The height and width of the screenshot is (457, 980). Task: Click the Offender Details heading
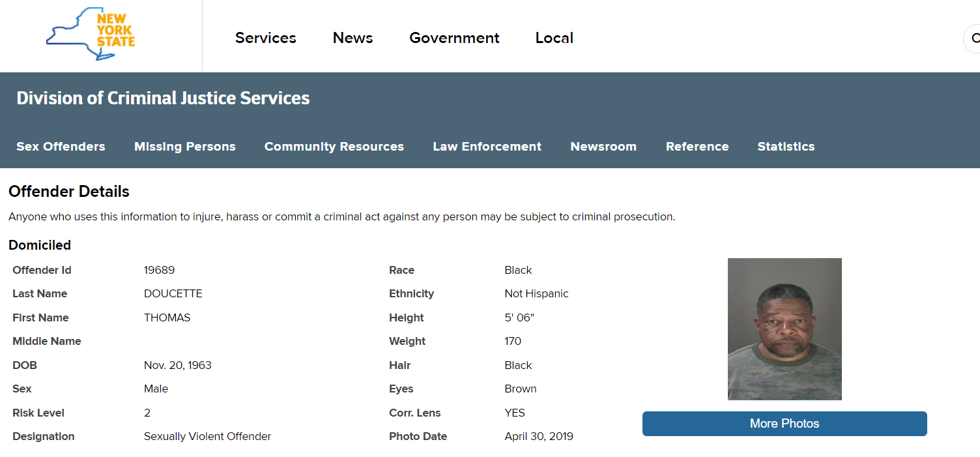coord(69,192)
